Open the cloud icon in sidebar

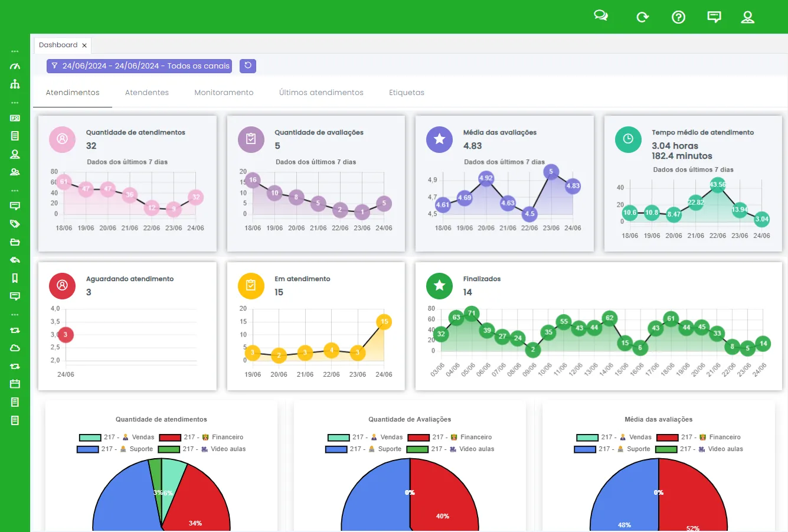tap(15, 348)
